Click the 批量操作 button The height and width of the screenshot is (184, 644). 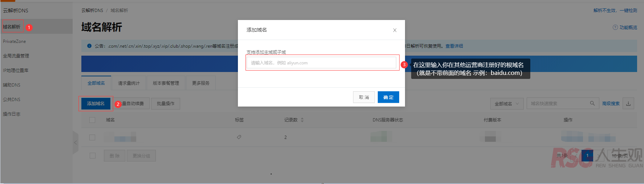(166, 104)
